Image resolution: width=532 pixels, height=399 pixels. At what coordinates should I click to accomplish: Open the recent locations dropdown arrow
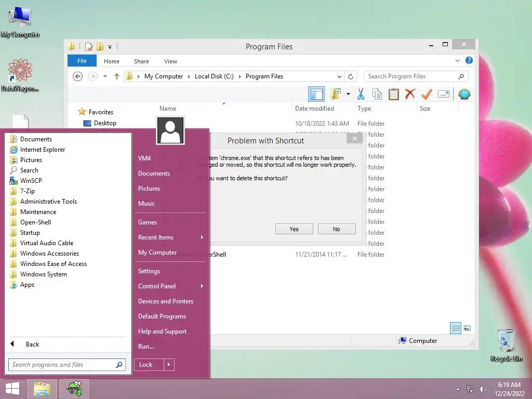[x=105, y=76]
